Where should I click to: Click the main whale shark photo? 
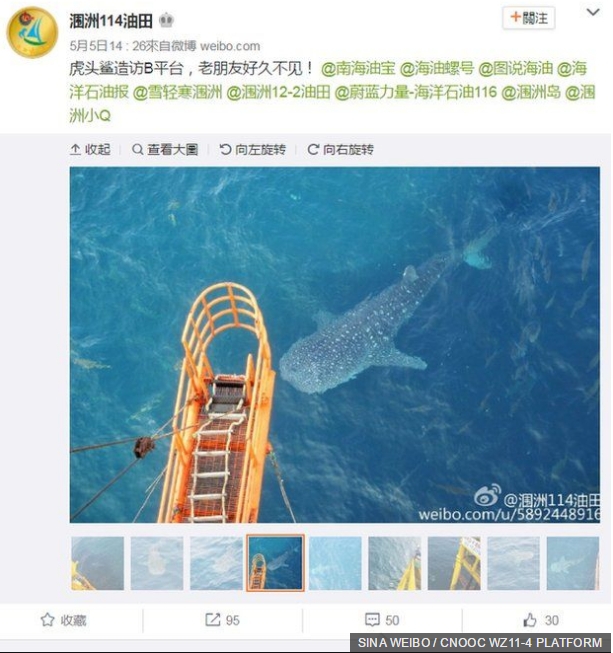pos(335,344)
